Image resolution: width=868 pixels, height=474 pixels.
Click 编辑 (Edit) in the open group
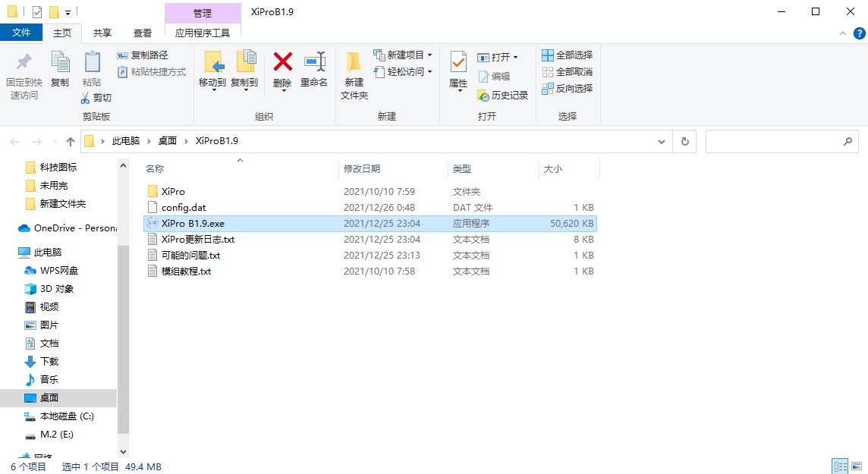[x=494, y=77]
